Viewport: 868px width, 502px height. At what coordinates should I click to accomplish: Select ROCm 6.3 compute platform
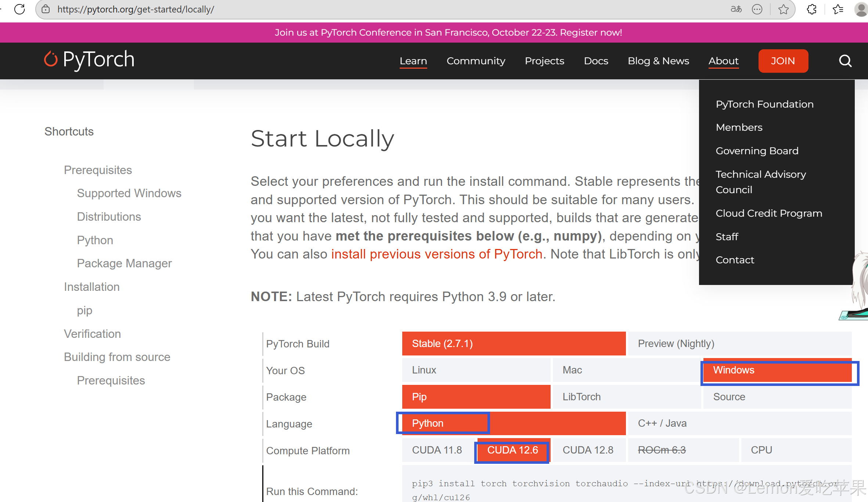(x=683, y=450)
